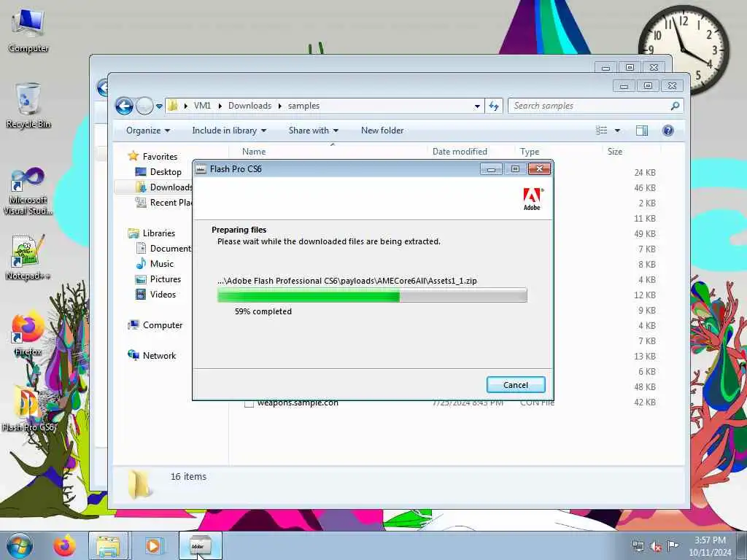
Task: Click the New folder button
Action: click(382, 131)
